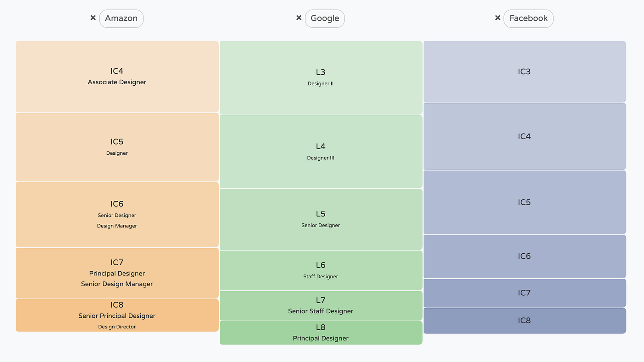Screen dimensions: 644x362
Task: Select Amazon's IC4 Associate Designer level
Action: (117, 76)
